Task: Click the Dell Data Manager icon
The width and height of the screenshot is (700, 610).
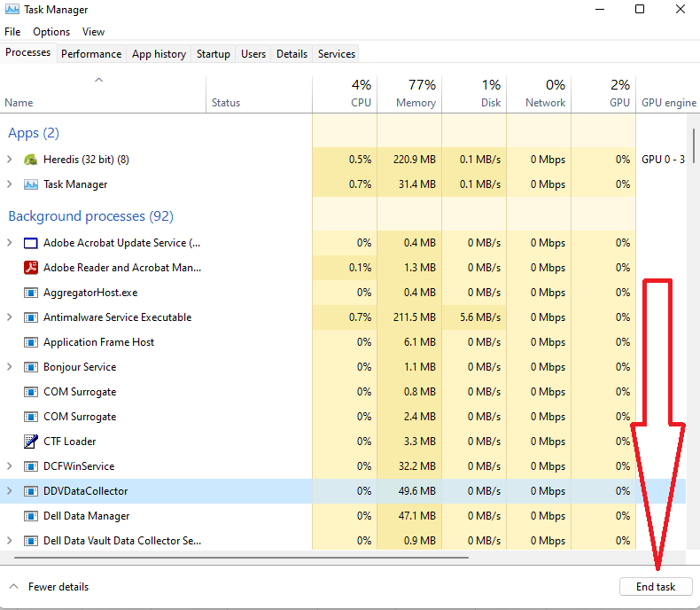Action: coord(30,516)
